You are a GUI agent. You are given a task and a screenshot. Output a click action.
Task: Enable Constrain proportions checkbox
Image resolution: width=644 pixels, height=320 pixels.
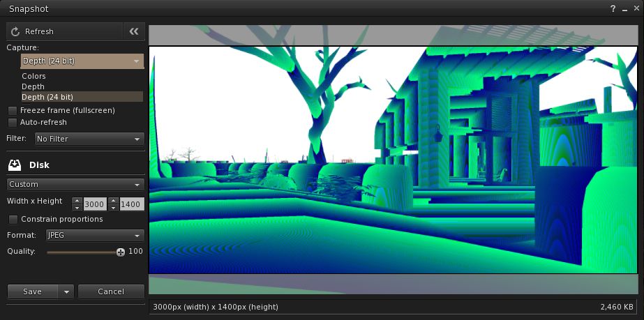[13, 220]
